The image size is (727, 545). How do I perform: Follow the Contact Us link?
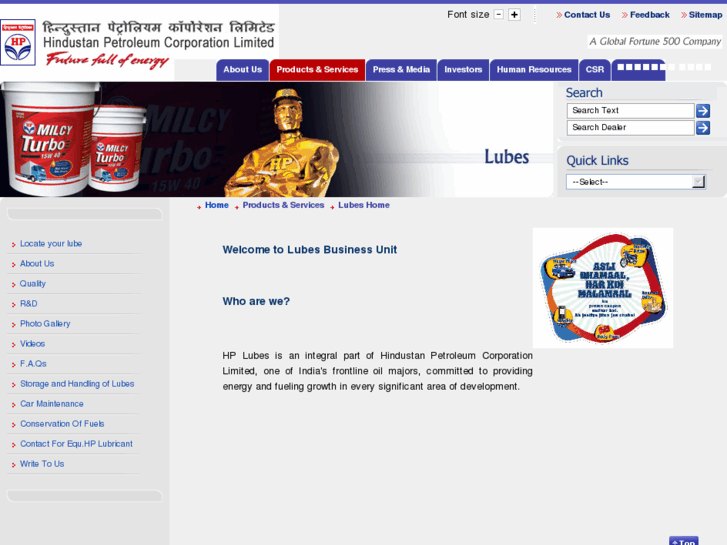[x=587, y=15]
